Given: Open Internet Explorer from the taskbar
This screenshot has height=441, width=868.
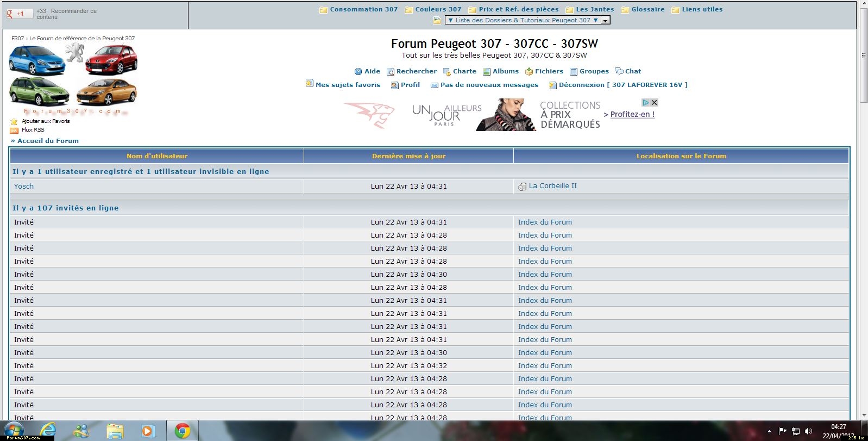Looking at the screenshot, I should tap(48, 431).
